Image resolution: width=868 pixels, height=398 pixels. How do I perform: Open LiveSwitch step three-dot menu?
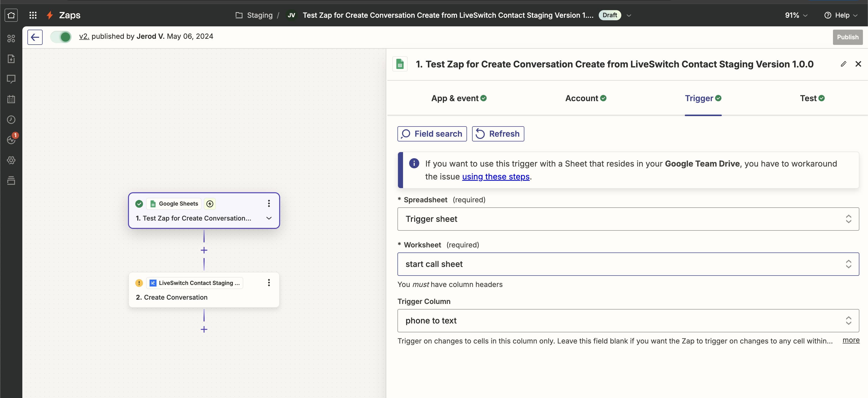(269, 283)
